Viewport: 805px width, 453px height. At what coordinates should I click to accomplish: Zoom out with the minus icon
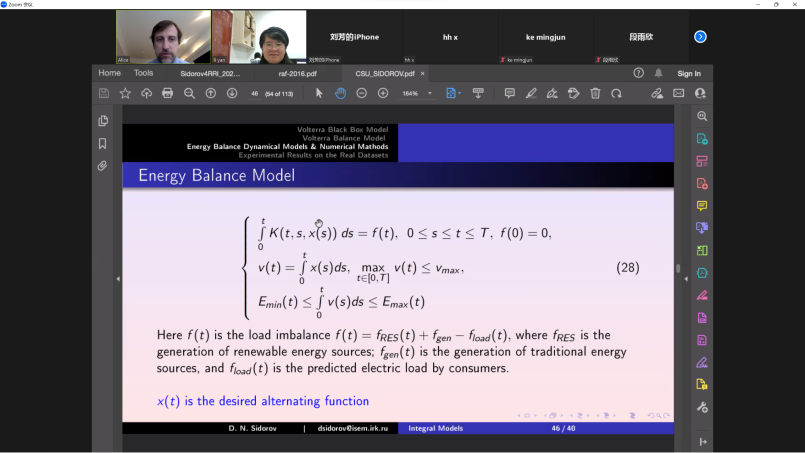tap(361, 93)
